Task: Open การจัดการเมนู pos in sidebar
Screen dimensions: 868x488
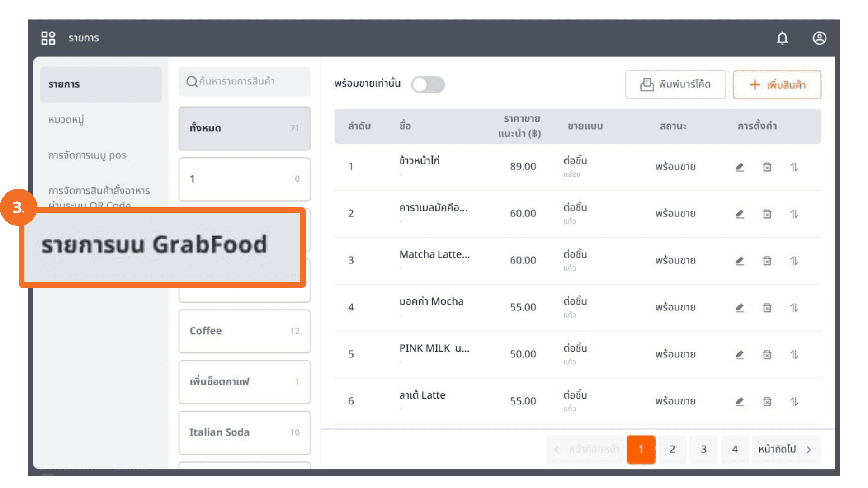Action: pyautogui.click(x=87, y=155)
